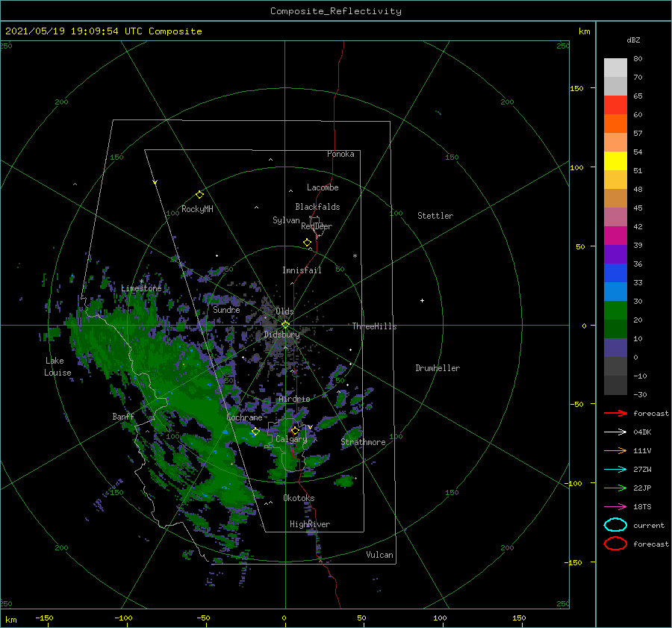Image resolution: width=672 pixels, height=628 pixels.
Task: Click the Airdrie city label
Action: click(294, 399)
